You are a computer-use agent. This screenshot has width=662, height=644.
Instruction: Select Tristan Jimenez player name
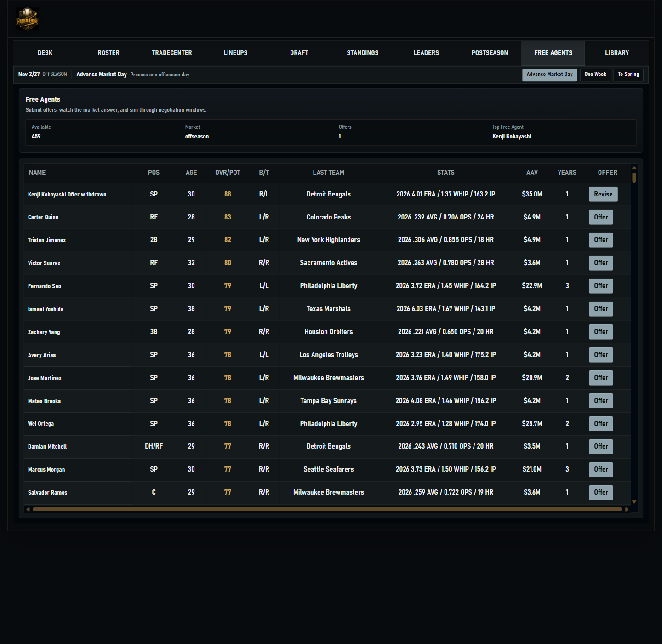(x=46, y=240)
